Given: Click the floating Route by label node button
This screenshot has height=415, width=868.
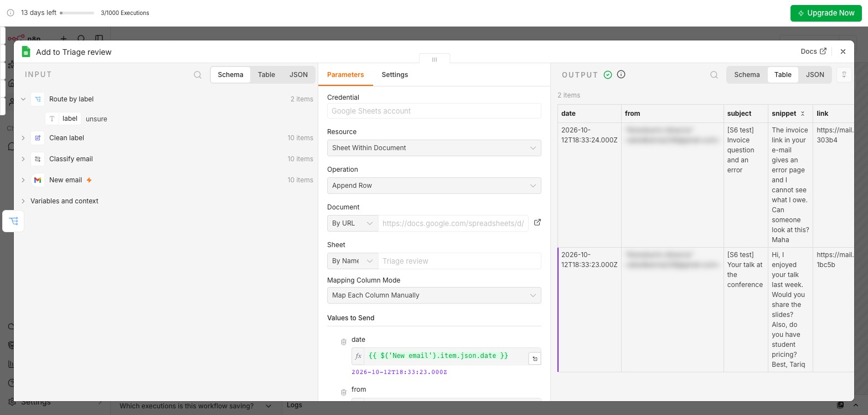Looking at the screenshot, I should click(x=13, y=221).
